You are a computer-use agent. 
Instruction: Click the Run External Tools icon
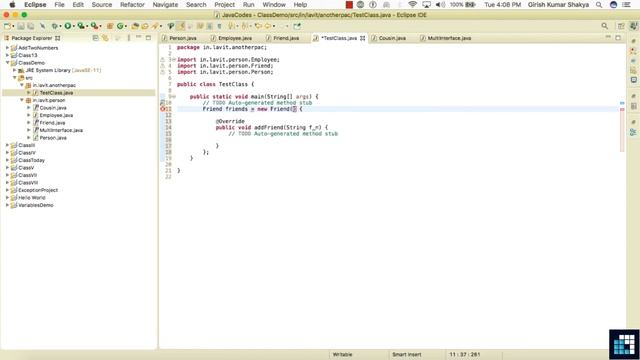tap(94, 26)
